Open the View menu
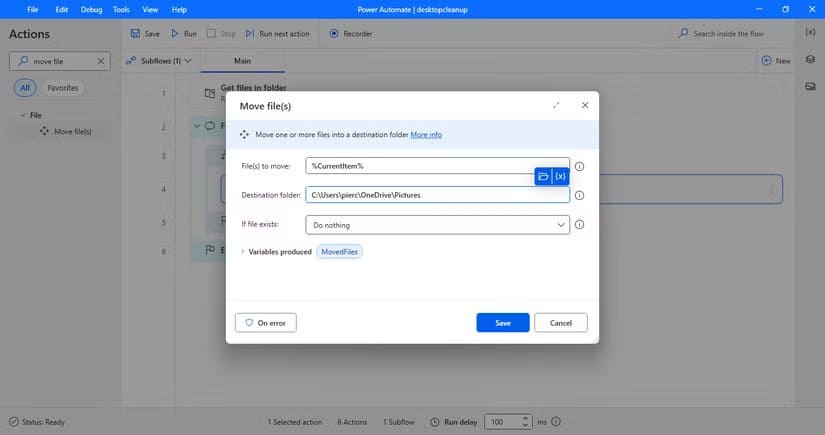 150,9
